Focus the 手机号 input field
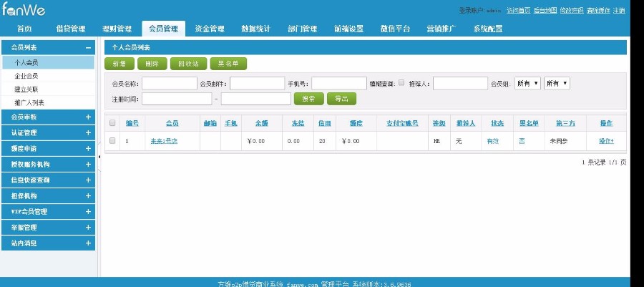The image size is (644, 287). (339, 83)
